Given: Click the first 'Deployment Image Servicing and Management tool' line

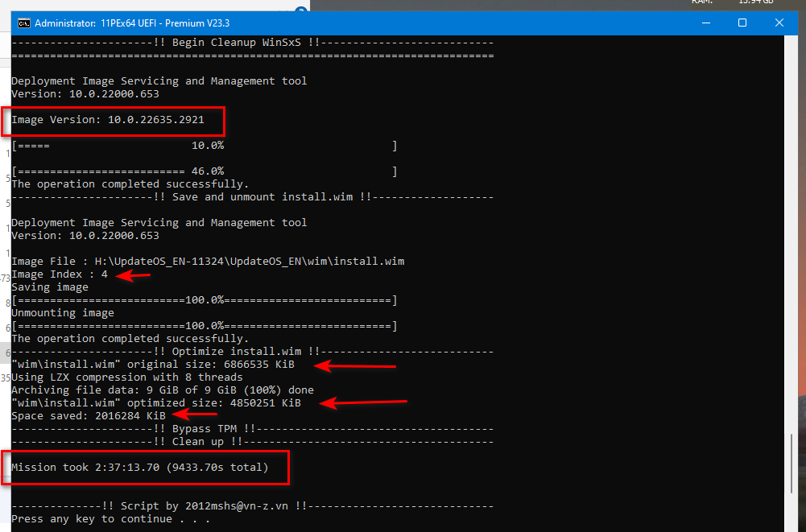Looking at the screenshot, I should [159, 81].
